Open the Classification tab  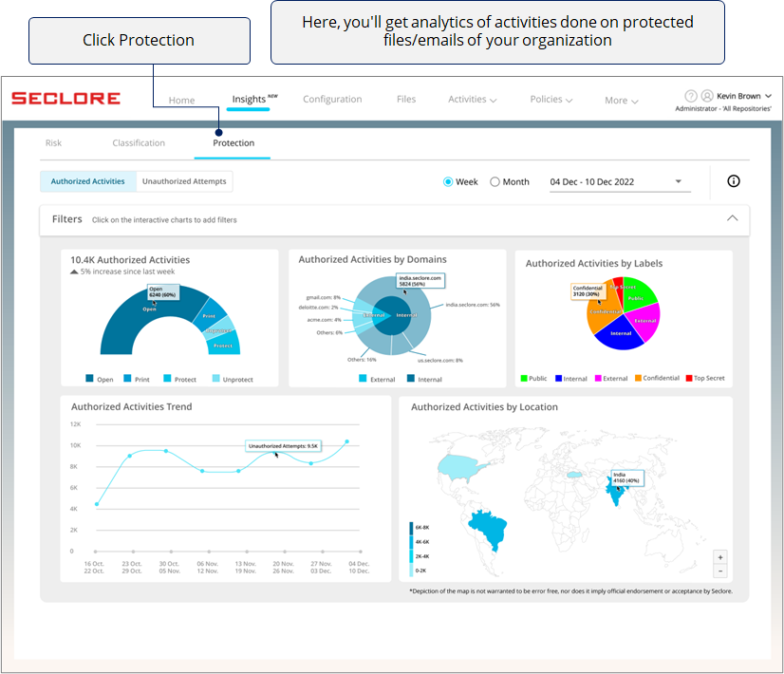click(x=139, y=143)
